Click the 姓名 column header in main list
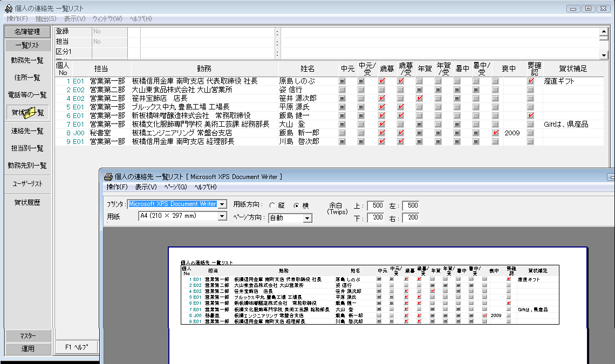The image size is (615, 364). 307,68
